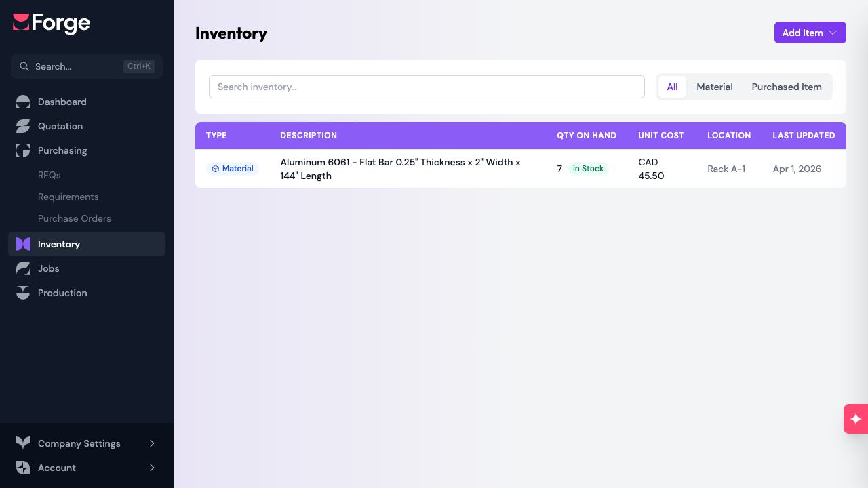Select the Purchasing icon in sidebar
Viewport: 868px width, 488px height.
click(x=23, y=150)
